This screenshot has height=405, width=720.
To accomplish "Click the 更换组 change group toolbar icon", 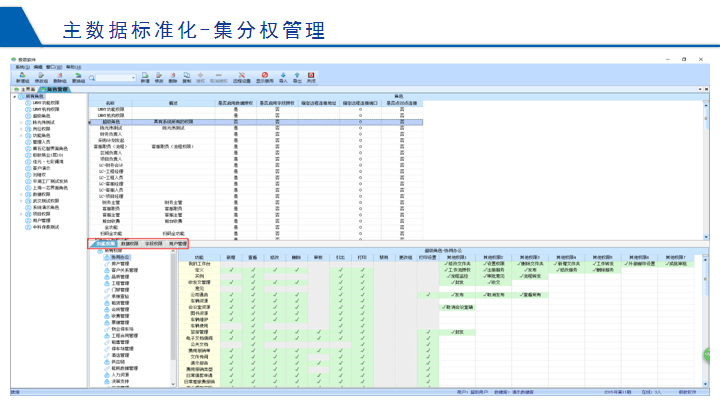I will tap(79, 77).
